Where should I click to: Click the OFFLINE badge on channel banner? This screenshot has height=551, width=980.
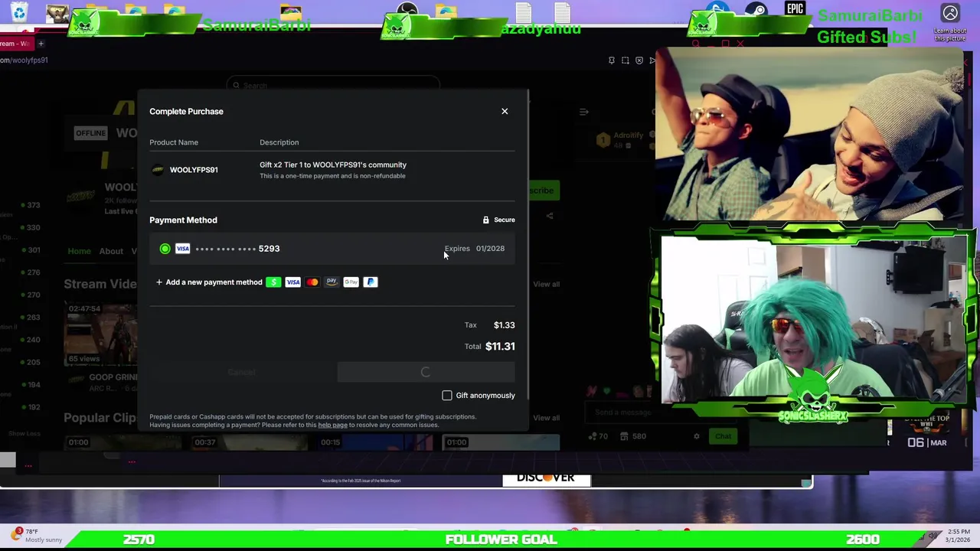pyautogui.click(x=90, y=133)
